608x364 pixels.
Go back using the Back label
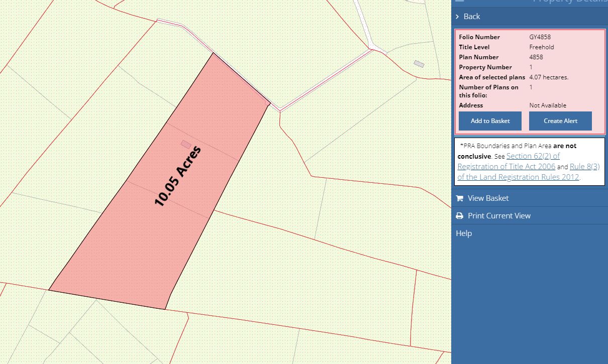pos(472,17)
